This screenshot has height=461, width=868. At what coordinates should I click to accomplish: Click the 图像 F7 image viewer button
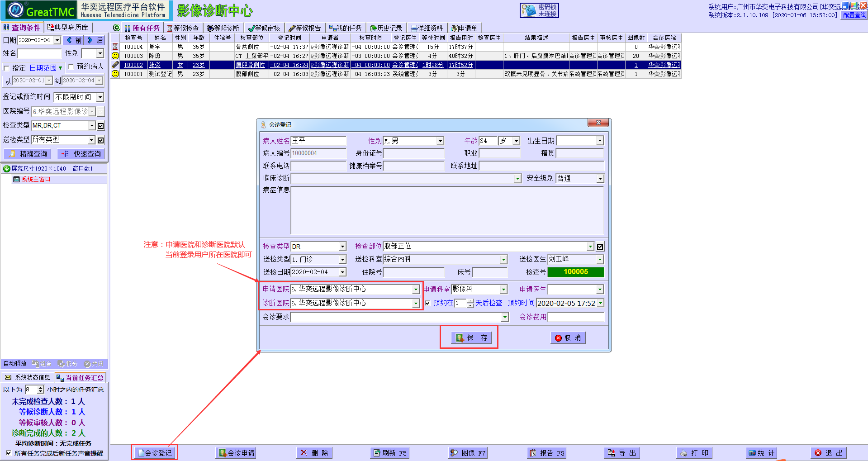[x=468, y=453]
